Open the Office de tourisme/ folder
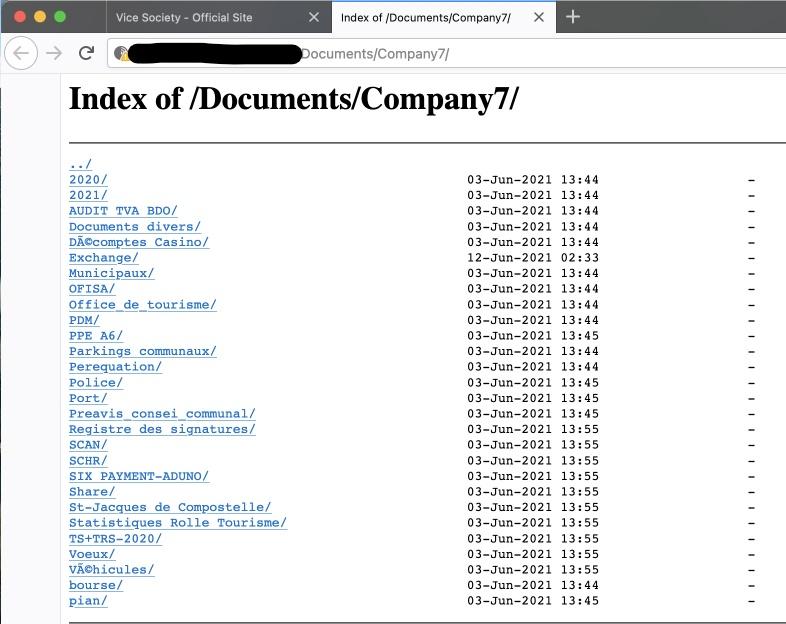Image resolution: width=786 pixels, height=624 pixels. tap(143, 304)
